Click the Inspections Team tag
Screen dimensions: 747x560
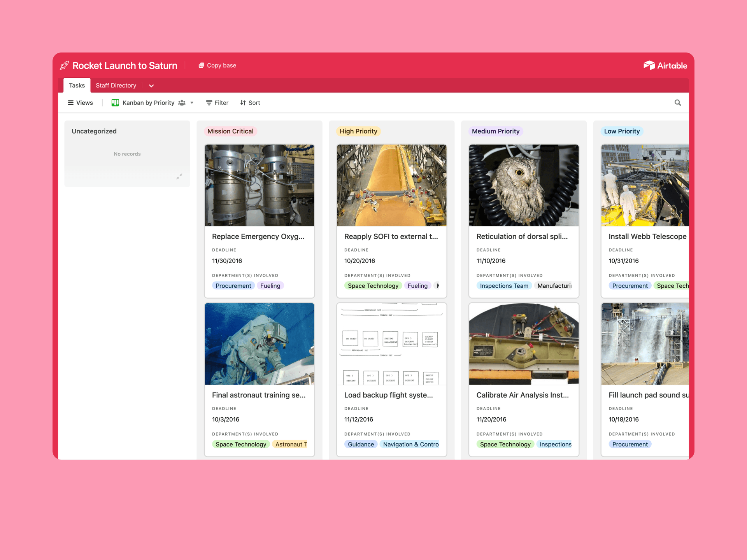pyautogui.click(x=504, y=286)
